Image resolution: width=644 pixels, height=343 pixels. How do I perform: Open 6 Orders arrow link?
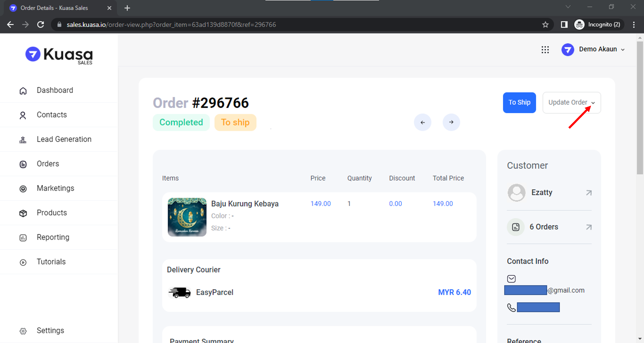tap(589, 227)
